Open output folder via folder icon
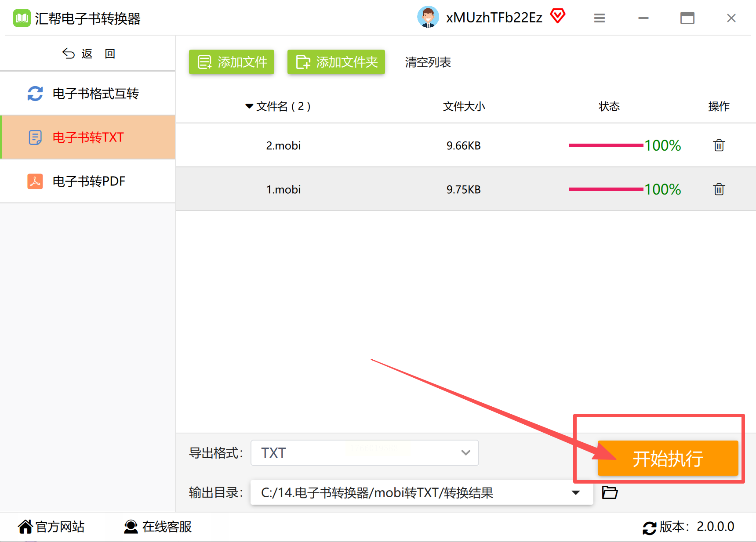The image size is (756, 542). pyautogui.click(x=610, y=492)
